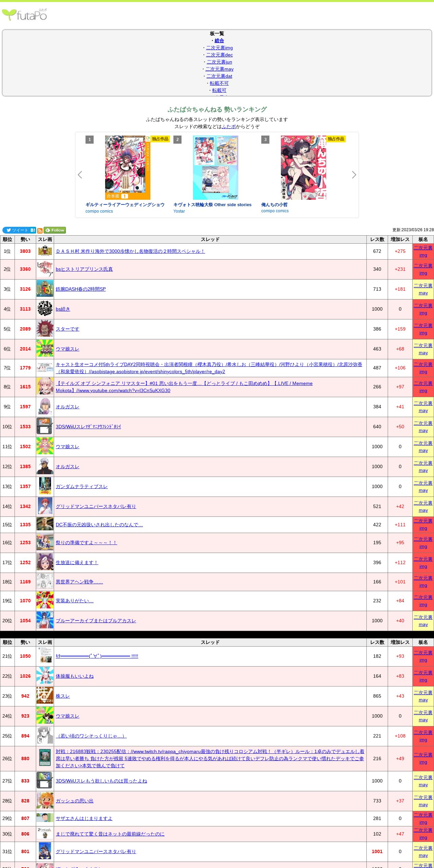This screenshot has width=434, height=868.
Task: Open thread まじで廃れてて驚く昔はネットの最前線だったのに
Action: point(110,834)
